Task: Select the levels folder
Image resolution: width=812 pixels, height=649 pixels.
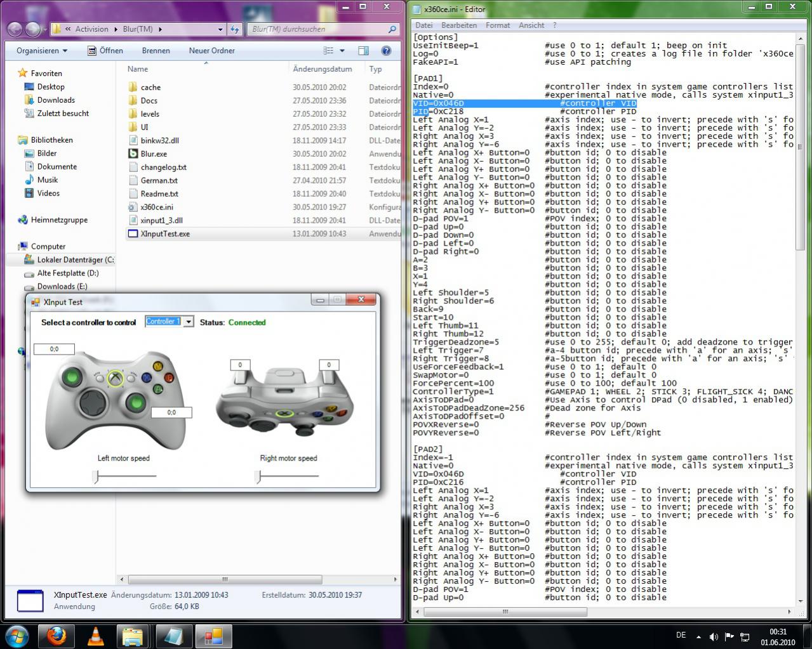Action: tap(150, 114)
